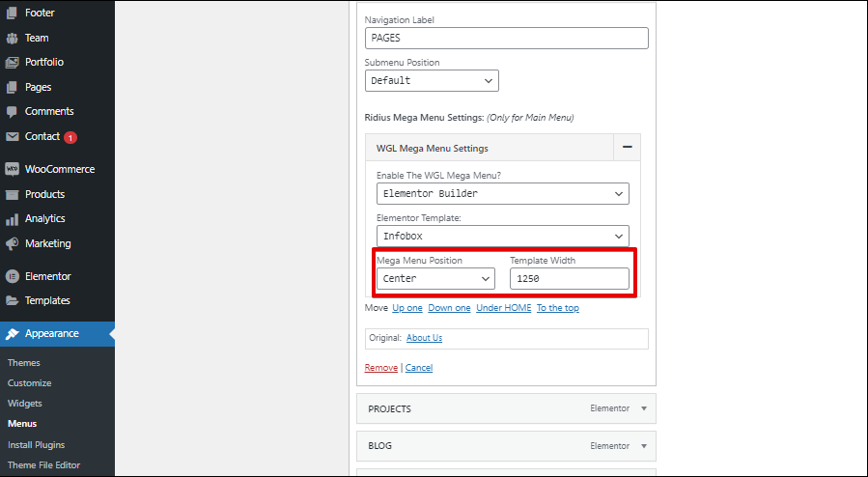Open Enable The WGL Mega Menu dropdown
Viewport: 868px width, 477px height.
pyautogui.click(x=503, y=194)
